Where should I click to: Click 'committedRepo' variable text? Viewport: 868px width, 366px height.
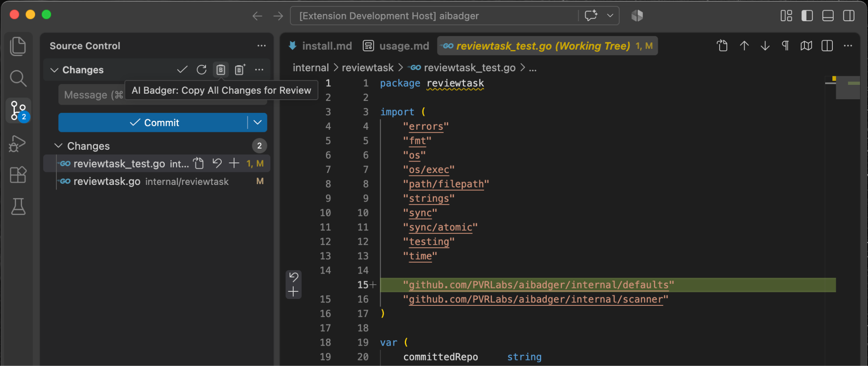(x=440, y=357)
